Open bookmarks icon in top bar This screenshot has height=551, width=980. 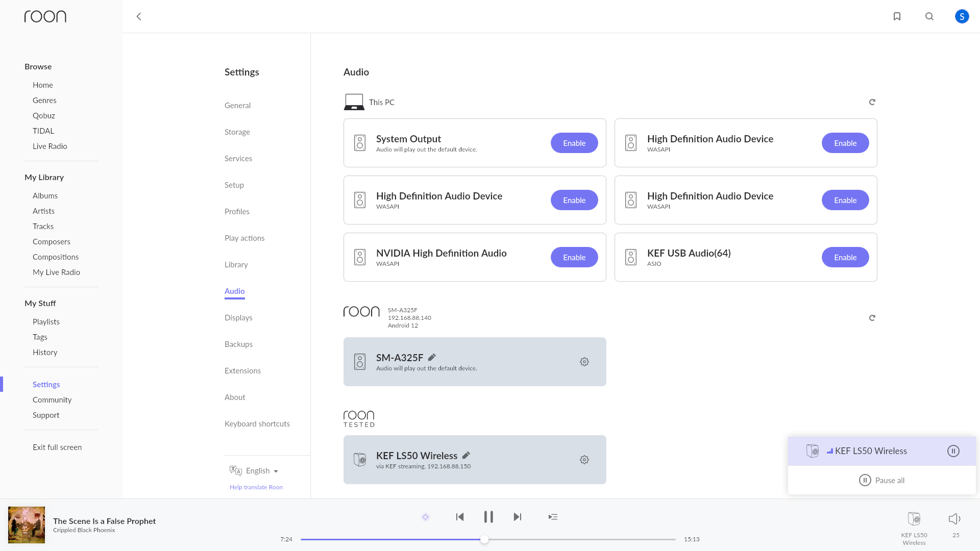pos(897,16)
